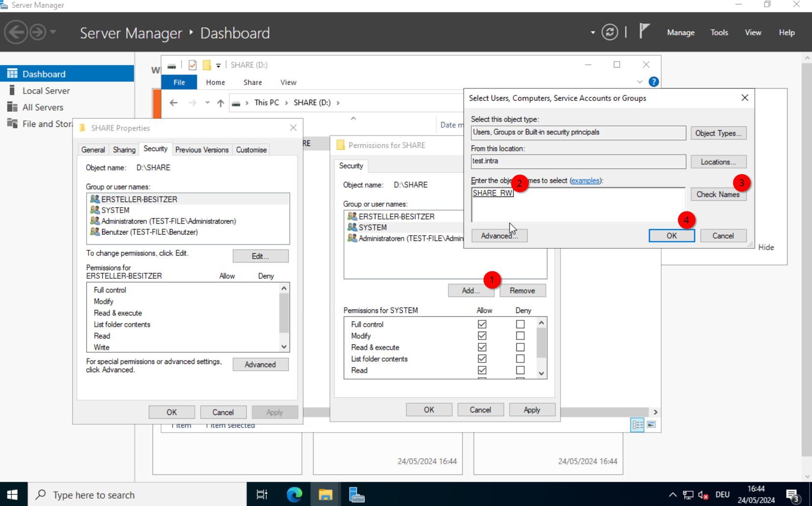Screen dimensions: 812x506
Task: Check Deny for Modify permission
Action: pyautogui.click(x=520, y=336)
